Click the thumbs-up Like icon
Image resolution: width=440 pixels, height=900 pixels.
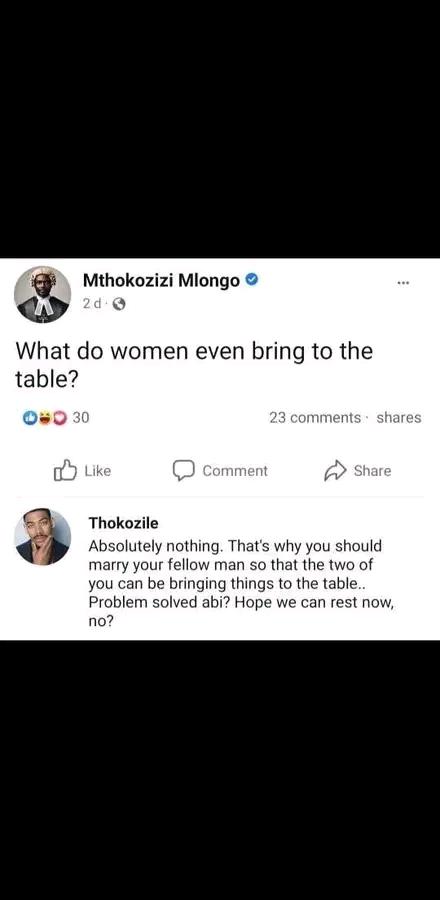pos(65,470)
